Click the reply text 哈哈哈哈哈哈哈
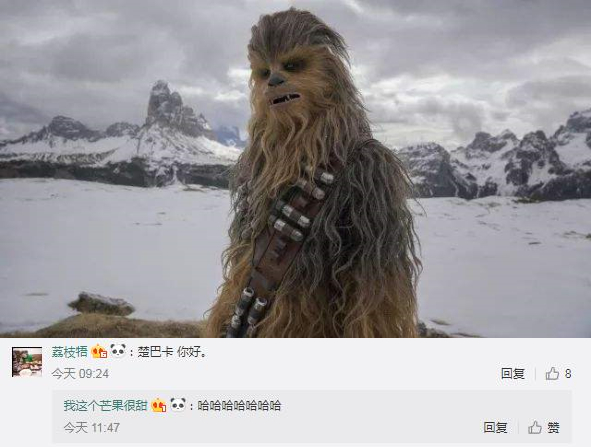Screen dimensions: 591x447 coord(240,406)
